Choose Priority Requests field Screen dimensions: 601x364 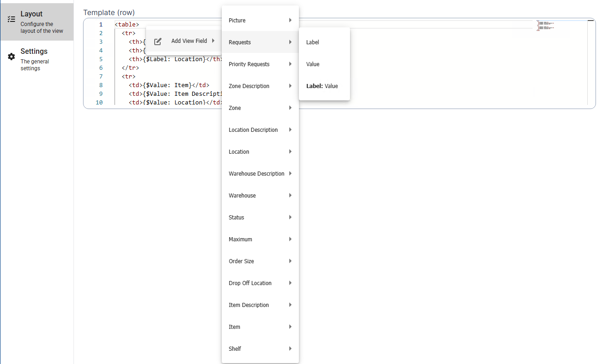pos(260,64)
